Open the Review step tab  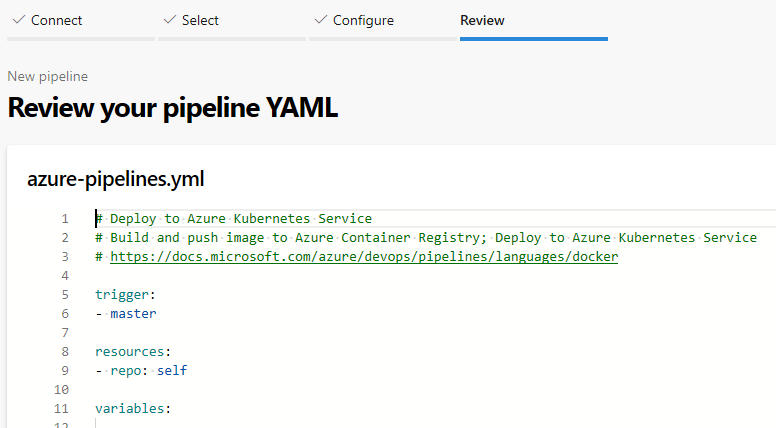click(x=534, y=21)
